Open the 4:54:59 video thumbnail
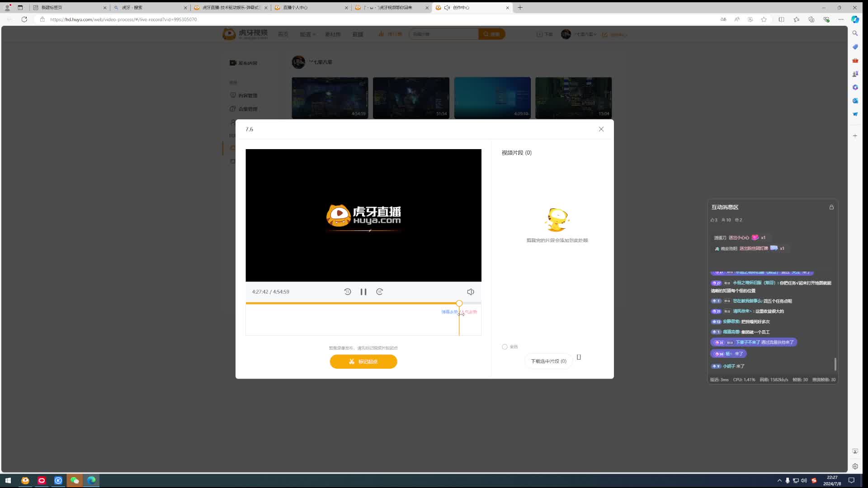The width and height of the screenshot is (868, 488). click(x=330, y=98)
